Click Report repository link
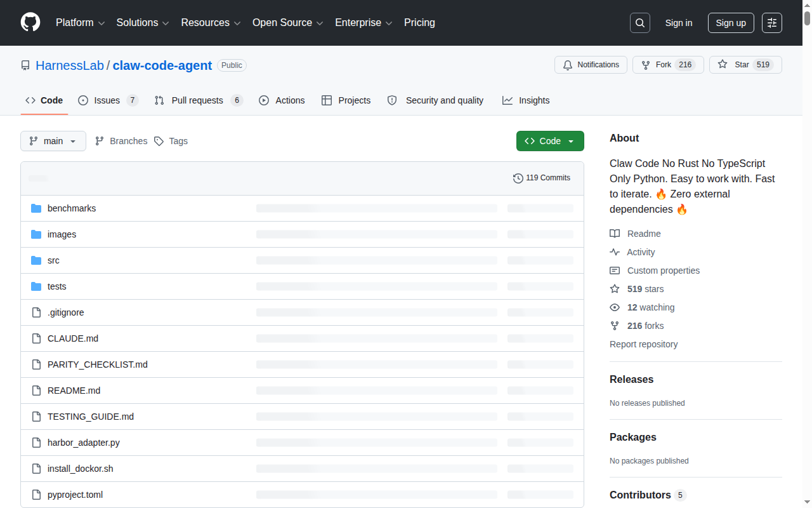 (x=643, y=344)
